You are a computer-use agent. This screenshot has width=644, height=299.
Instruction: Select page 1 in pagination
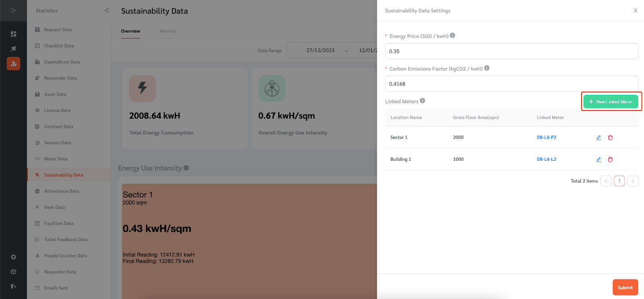619,181
